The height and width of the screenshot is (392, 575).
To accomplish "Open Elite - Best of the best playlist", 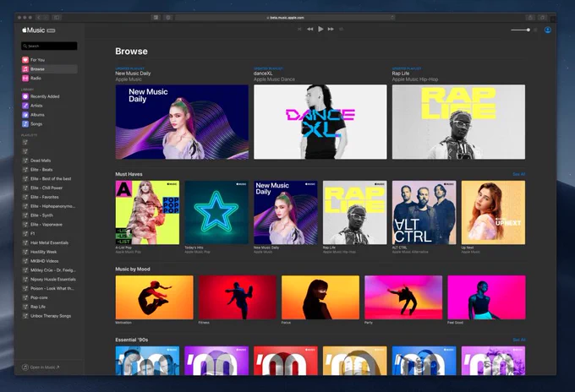I will click(49, 179).
